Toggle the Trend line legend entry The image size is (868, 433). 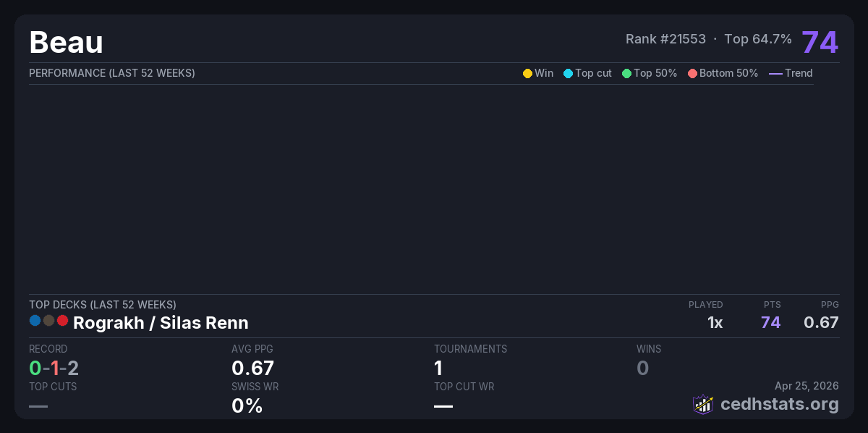click(x=791, y=73)
